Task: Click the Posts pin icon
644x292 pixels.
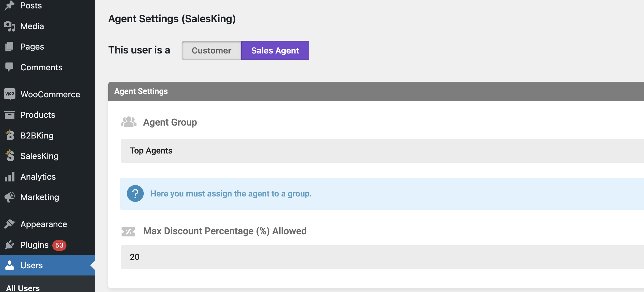Action: [10, 5]
